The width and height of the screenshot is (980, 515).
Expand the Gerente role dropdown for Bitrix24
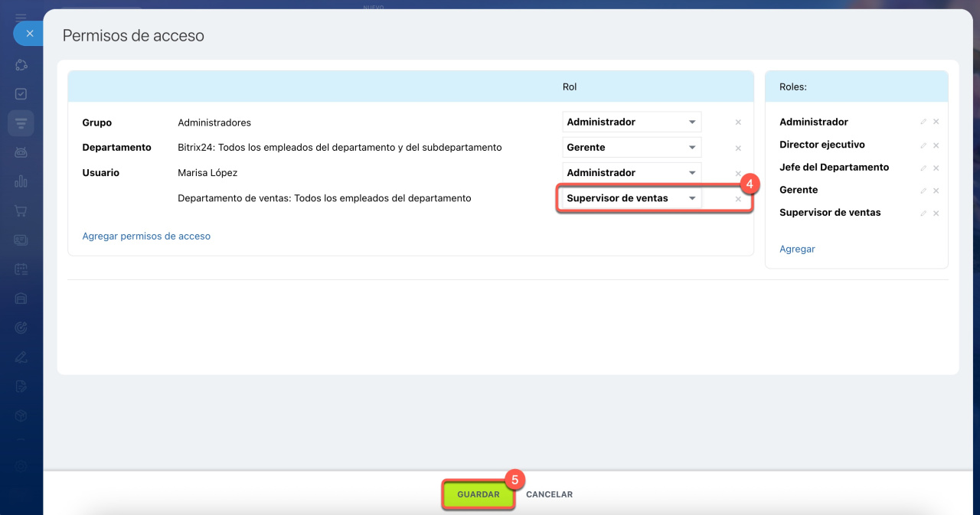[x=632, y=148]
